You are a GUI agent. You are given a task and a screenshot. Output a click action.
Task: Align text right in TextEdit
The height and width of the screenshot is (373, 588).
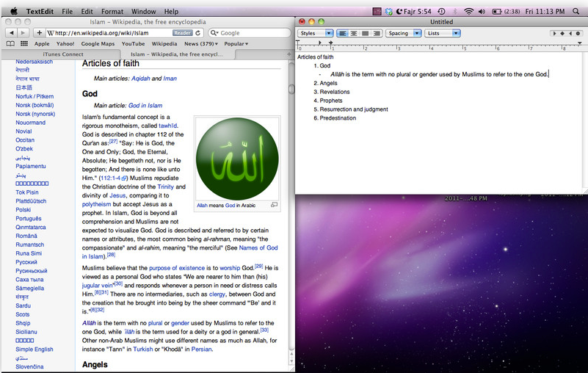coord(377,33)
